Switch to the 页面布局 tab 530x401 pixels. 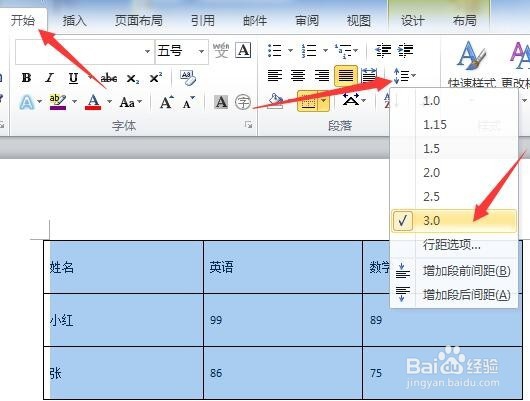[x=139, y=21]
